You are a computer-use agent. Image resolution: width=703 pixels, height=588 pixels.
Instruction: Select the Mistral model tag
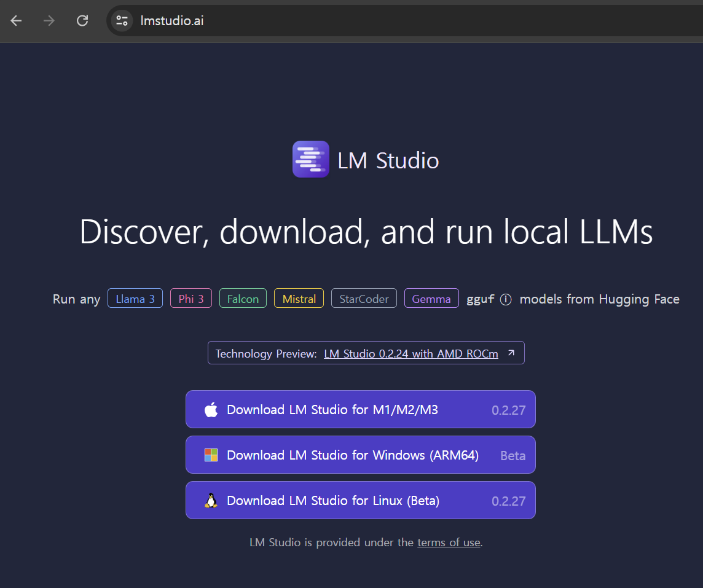(x=299, y=299)
